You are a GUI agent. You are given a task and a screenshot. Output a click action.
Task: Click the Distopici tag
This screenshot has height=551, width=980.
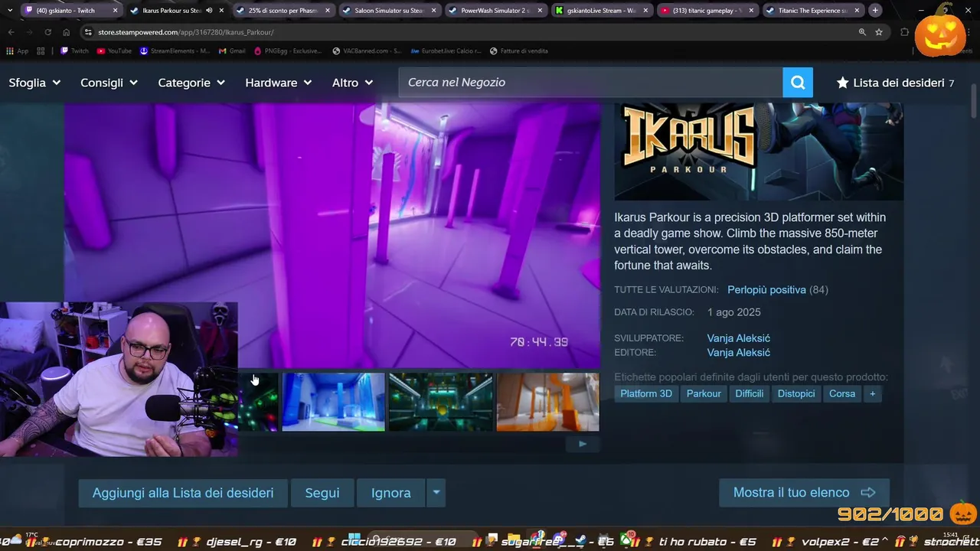click(x=796, y=393)
